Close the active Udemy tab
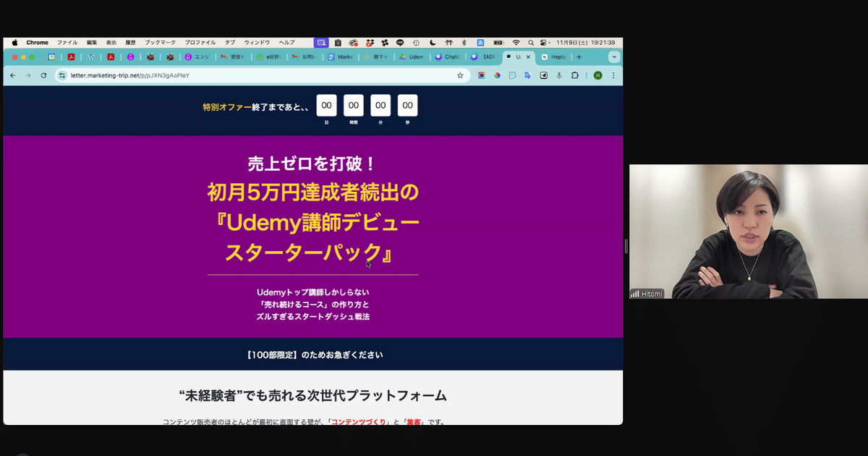Image resolution: width=868 pixels, height=456 pixels. tap(528, 57)
